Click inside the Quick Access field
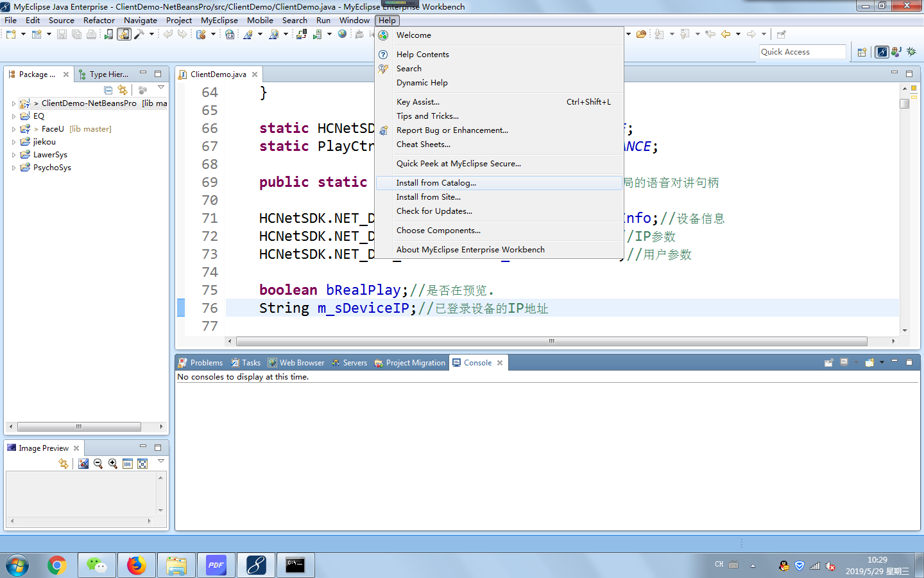Viewport: 924px width, 578px height. coord(802,51)
